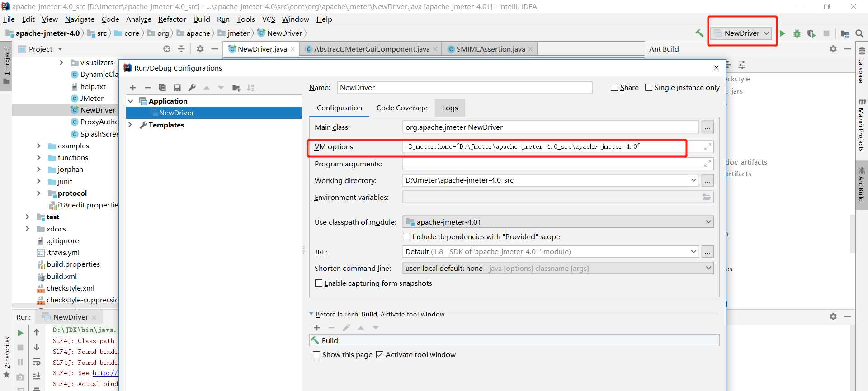
Task: Move configuration into new folder icon
Action: click(x=236, y=88)
